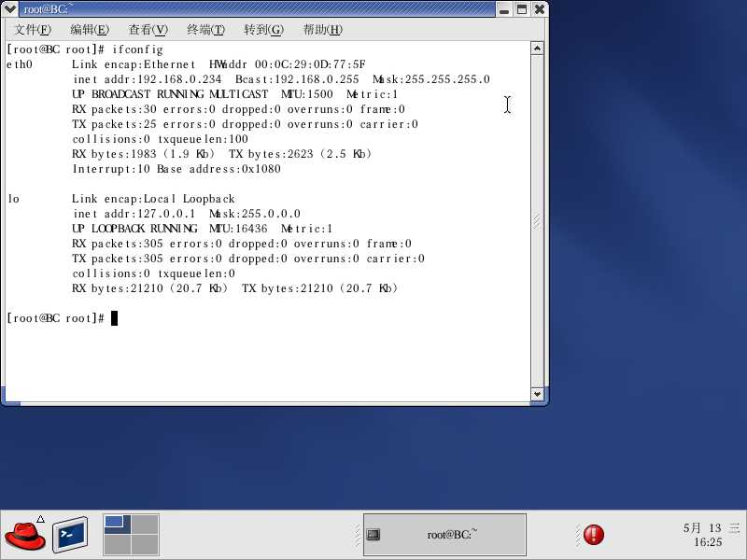Switch to top-left workspace in the pager
The image size is (747, 560).
[x=117, y=524]
